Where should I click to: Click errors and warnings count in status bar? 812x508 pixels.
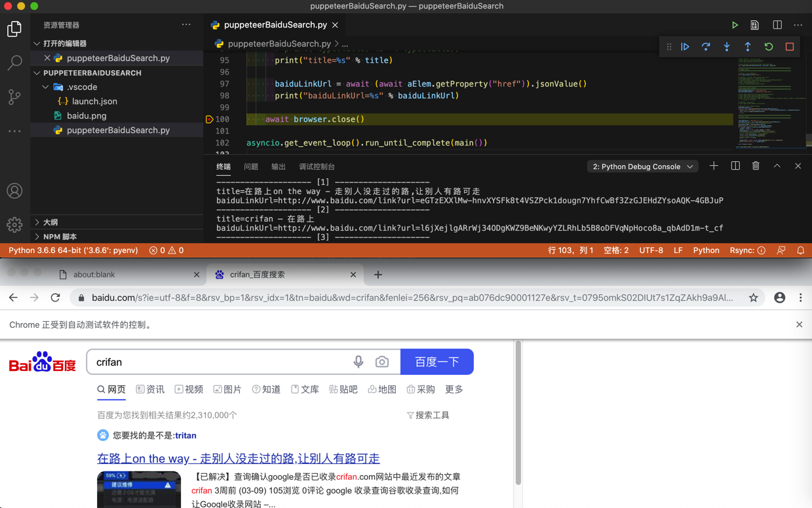click(x=166, y=250)
